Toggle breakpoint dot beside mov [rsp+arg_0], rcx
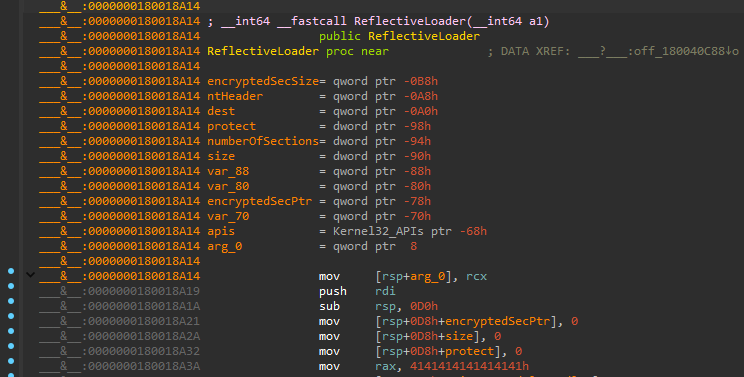744x377 pixels. (11, 271)
